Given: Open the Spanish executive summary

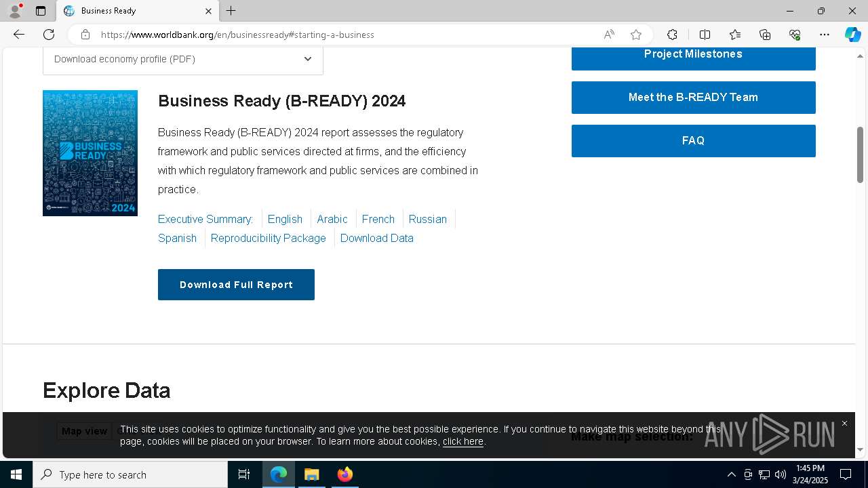Looking at the screenshot, I should pos(177,238).
